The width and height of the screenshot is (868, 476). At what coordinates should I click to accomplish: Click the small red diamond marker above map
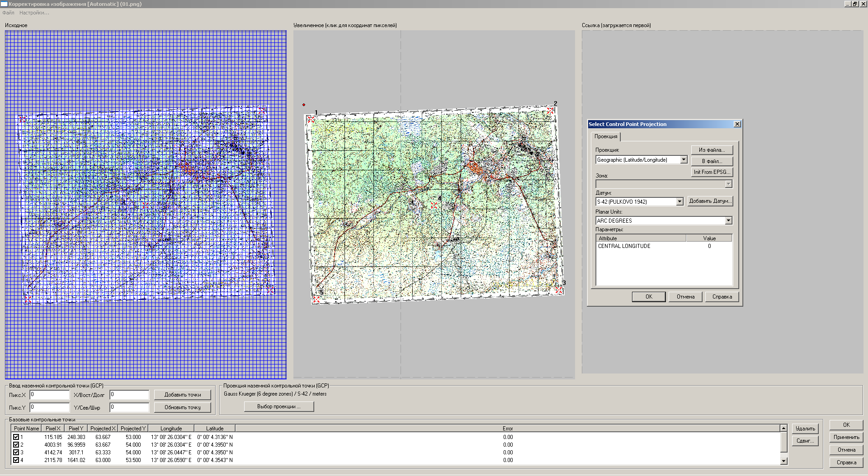[304, 105]
